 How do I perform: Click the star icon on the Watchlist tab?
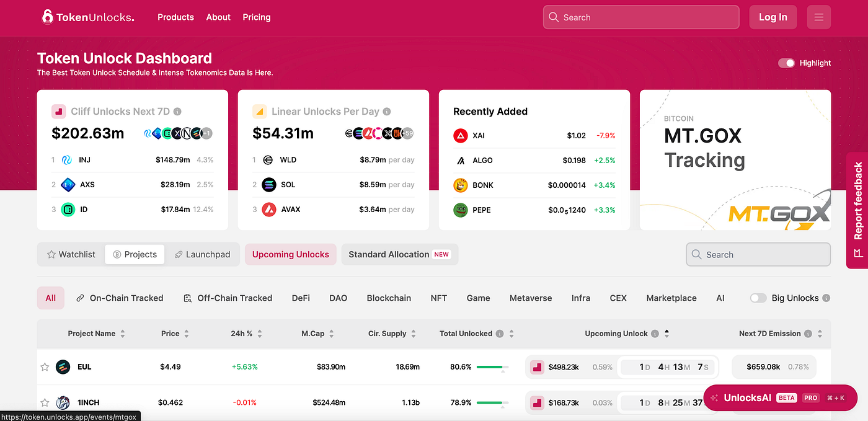pyautogui.click(x=51, y=254)
